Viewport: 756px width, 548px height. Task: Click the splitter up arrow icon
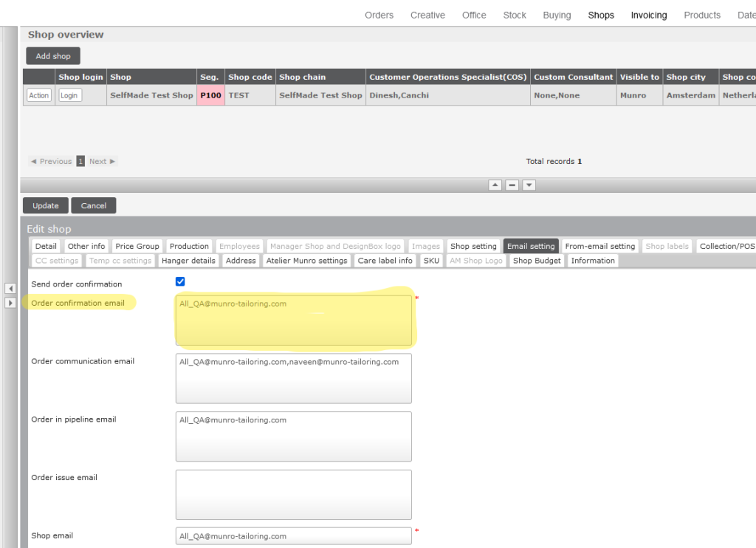click(x=495, y=185)
